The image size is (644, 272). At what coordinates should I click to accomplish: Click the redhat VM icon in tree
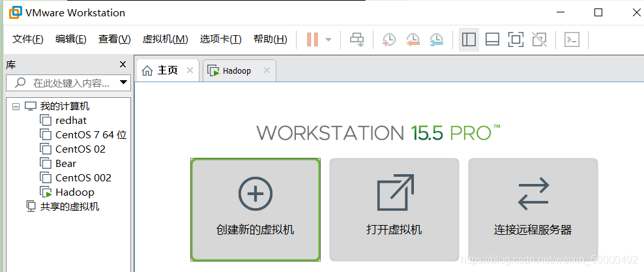point(45,121)
